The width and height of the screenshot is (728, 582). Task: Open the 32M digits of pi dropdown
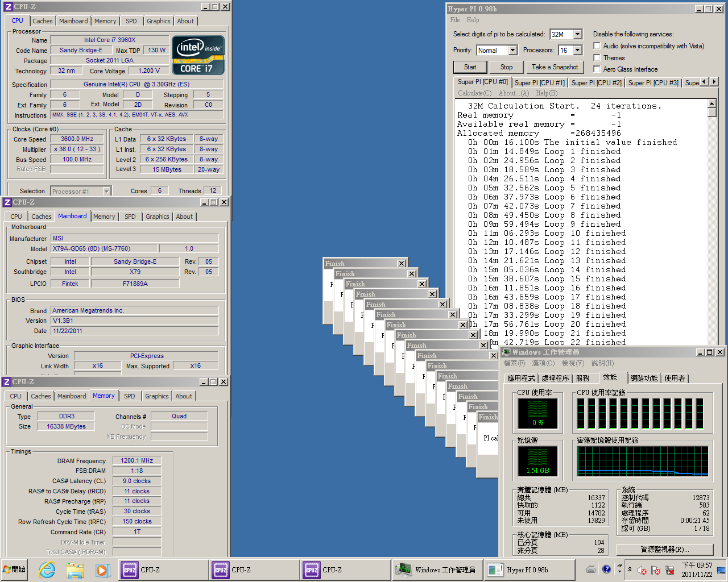pos(578,34)
